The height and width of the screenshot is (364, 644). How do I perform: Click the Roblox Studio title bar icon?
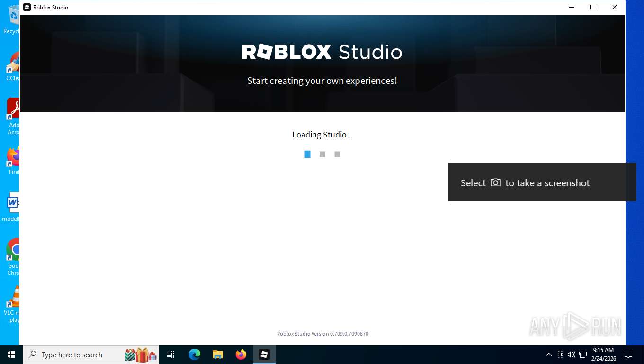[x=27, y=7]
